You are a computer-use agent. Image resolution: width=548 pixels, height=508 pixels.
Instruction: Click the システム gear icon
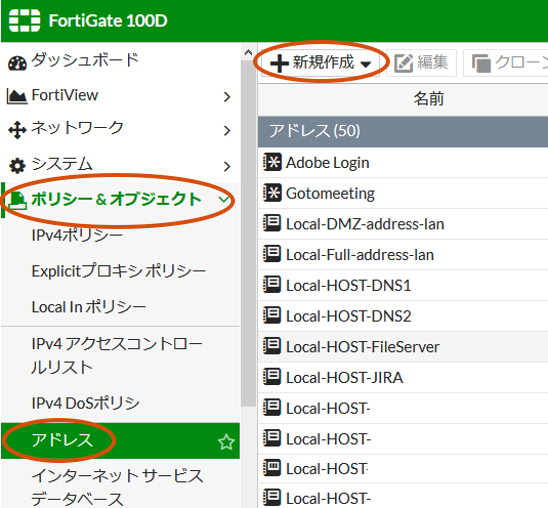click(17, 166)
